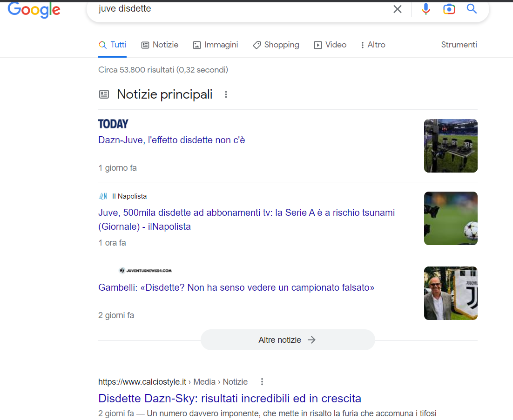The image size is (513, 420).
Task: Submit search with magnifier icon
Action: (472, 9)
